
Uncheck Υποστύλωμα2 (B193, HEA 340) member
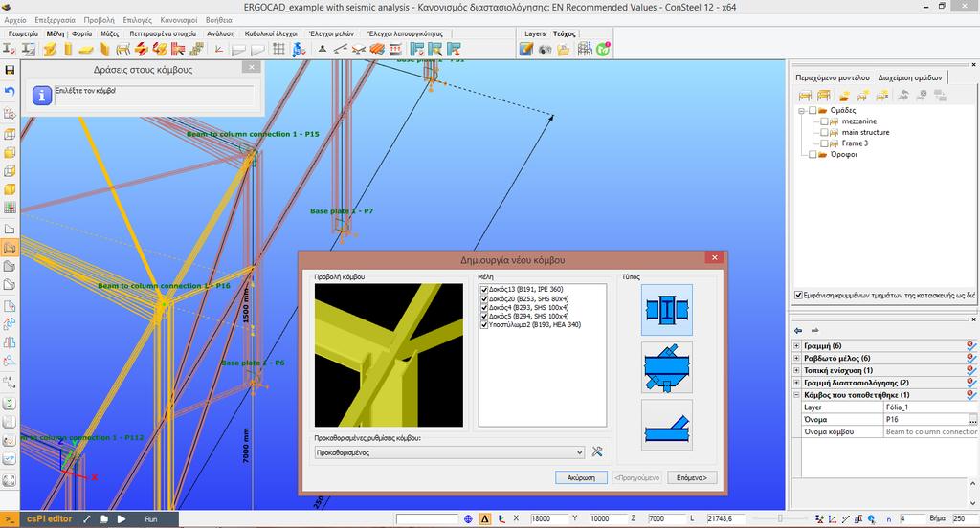coord(483,325)
